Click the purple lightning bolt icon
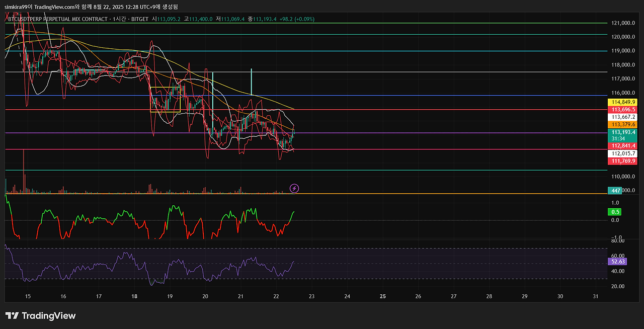Image resolution: width=644 pixels, height=329 pixels. pos(295,189)
